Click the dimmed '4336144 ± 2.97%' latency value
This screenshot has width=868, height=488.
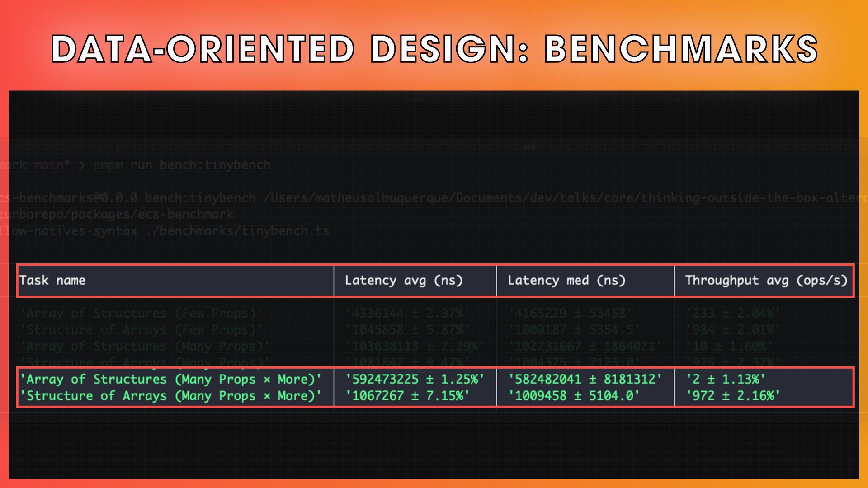click(x=407, y=313)
